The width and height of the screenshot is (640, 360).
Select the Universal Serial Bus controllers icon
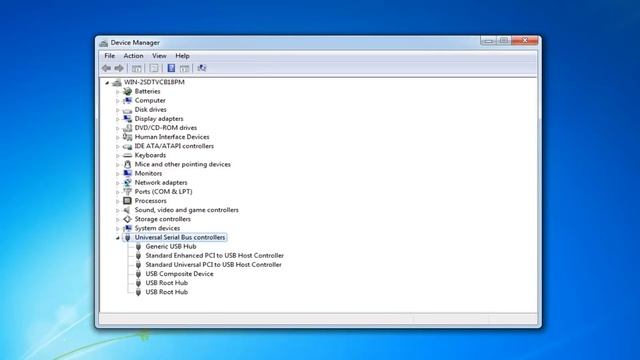pos(127,237)
